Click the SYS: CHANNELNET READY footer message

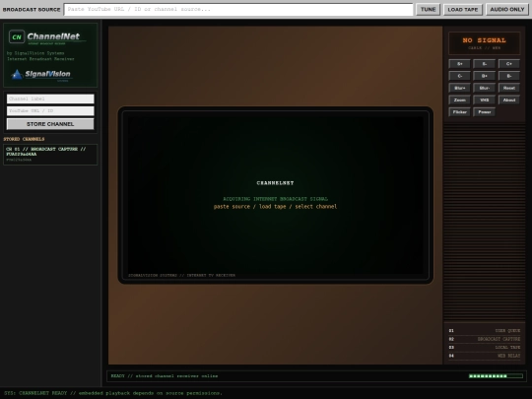(113, 393)
